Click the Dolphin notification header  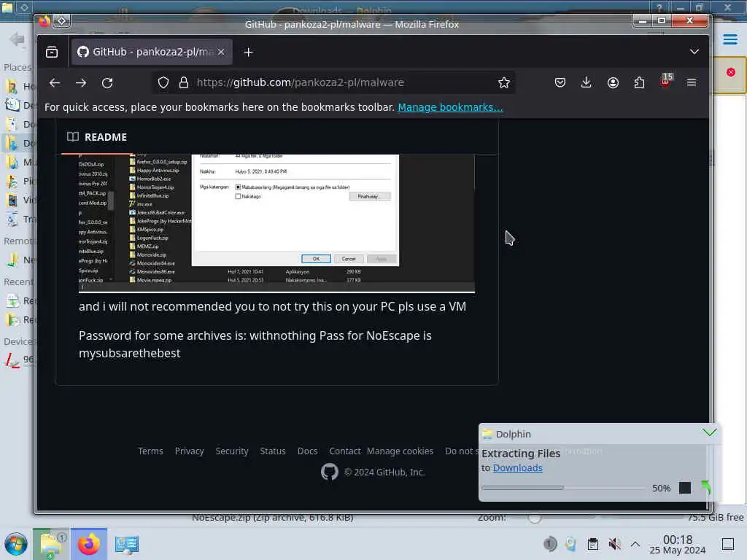coord(591,434)
